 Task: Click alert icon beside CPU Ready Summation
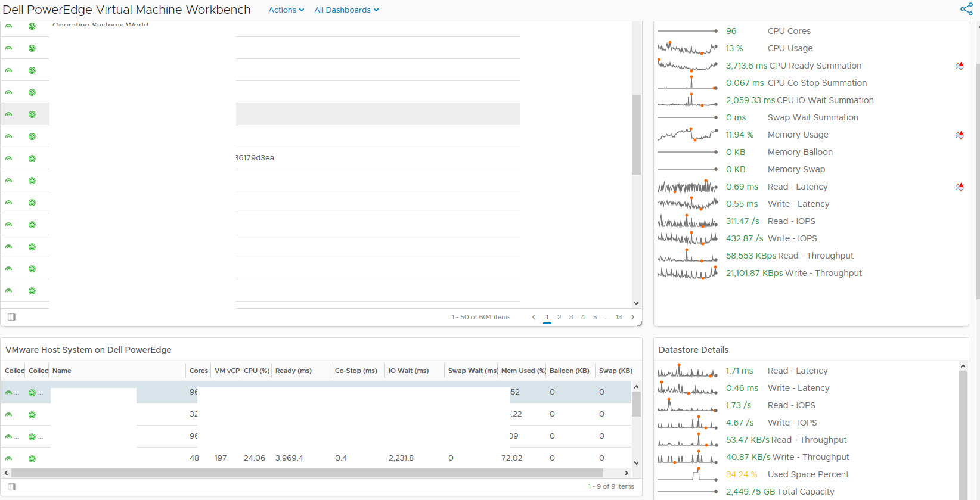pos(959,66)
